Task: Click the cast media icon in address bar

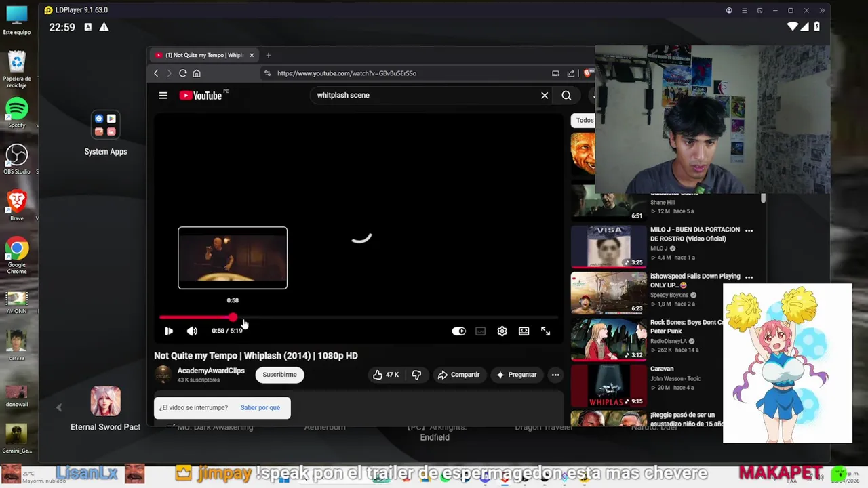Action: point(555,73)
